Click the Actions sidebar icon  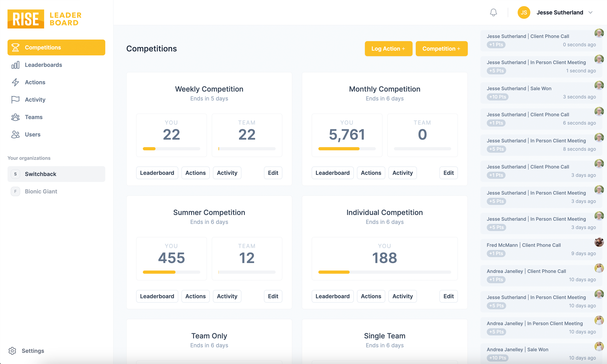[15, 82]
